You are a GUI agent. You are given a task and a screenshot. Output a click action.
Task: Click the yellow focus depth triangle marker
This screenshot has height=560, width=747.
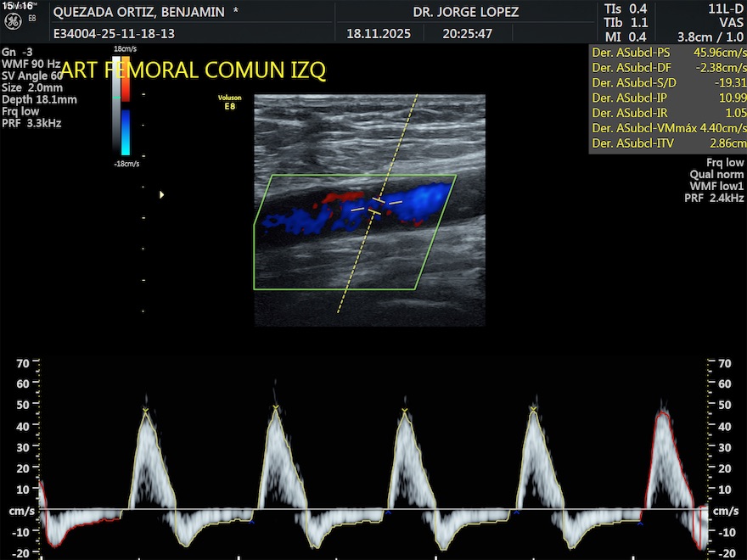(161, 195)
